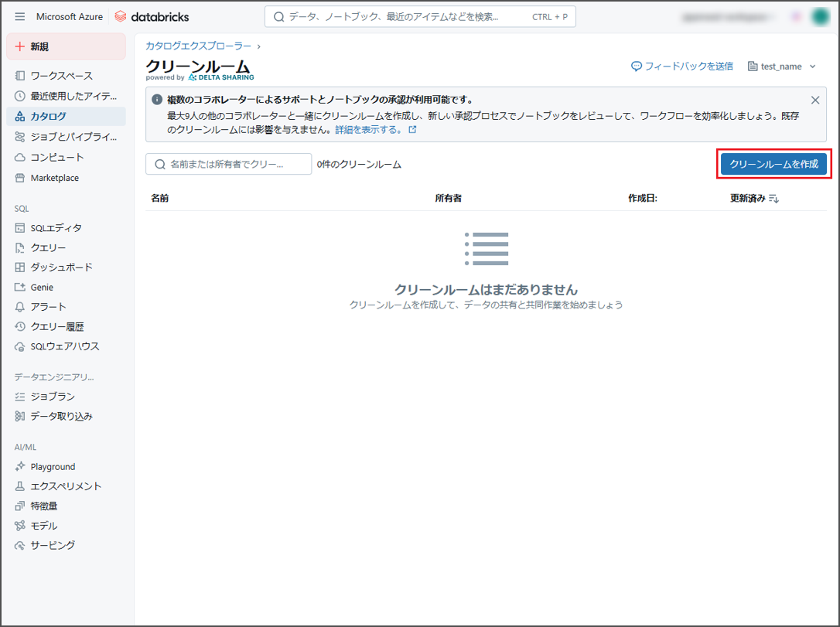Select ジョブラン menu label
The image size is (840, 627).
click(x=53, y=397)
